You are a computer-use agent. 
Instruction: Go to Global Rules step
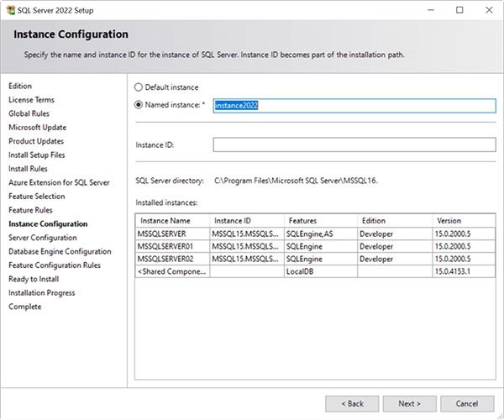(29, 113)
